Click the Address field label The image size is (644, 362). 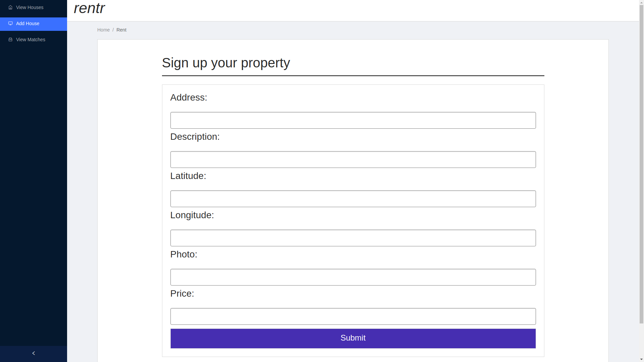(189, 98)
